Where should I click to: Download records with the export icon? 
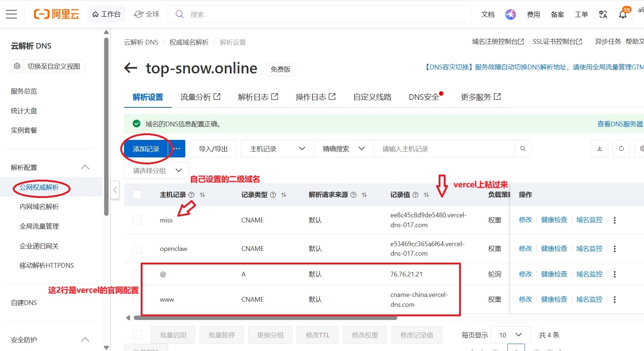599,149
